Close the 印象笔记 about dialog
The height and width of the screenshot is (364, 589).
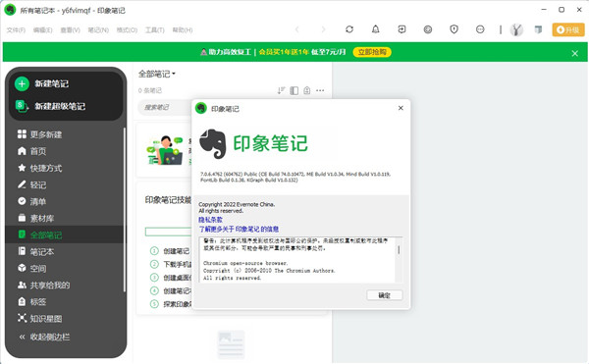click(401, 108)
